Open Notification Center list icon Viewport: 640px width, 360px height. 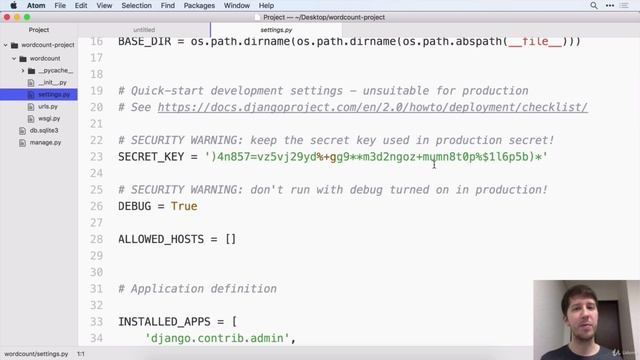[624, 5]
